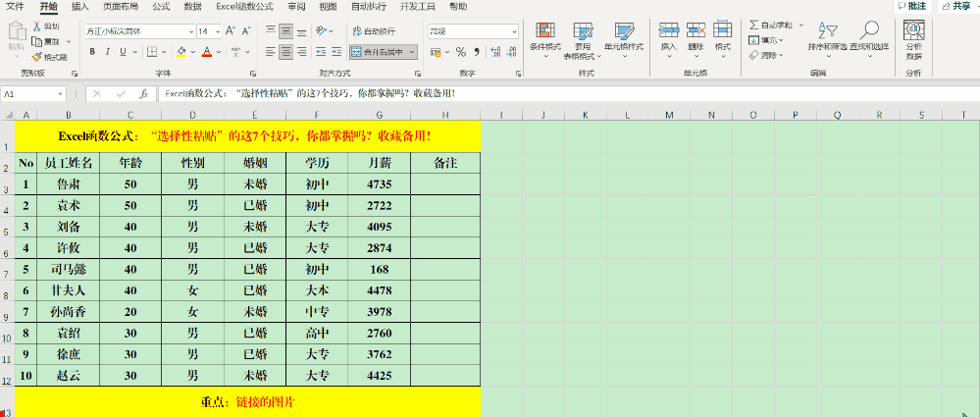Click the Delete cells (删除) icon
This screenshot has width=980, height=417.
click(x=696, y=30)
